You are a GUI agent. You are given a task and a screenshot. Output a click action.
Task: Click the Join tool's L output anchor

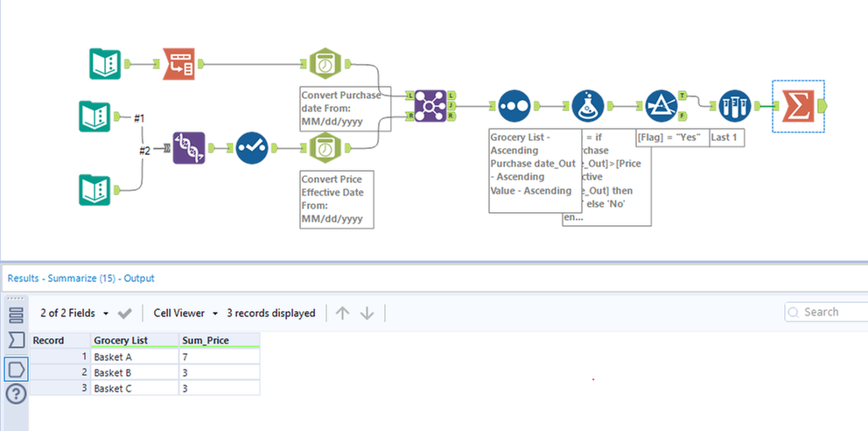[x=451, y=95]
